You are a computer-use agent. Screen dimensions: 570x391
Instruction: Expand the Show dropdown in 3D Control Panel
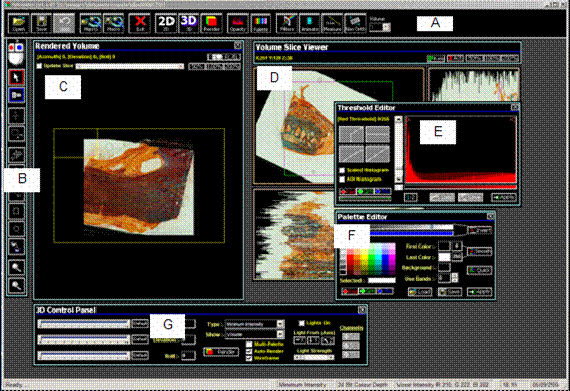pyautogui.click(x=280, y=334)
